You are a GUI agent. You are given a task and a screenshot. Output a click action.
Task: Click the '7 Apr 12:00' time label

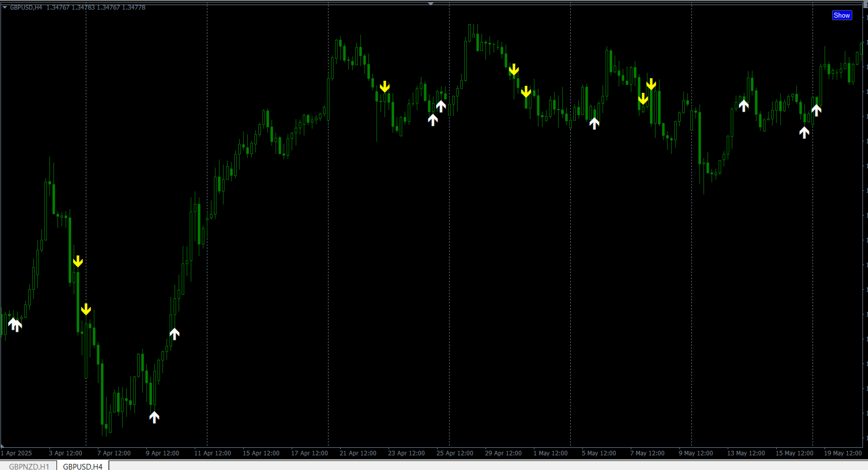coord(114,453)
